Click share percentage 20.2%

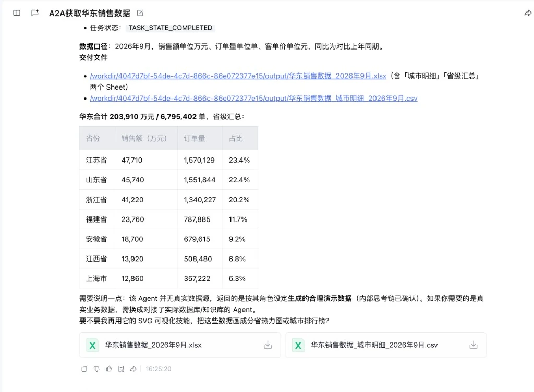click(x=239, y=200)
